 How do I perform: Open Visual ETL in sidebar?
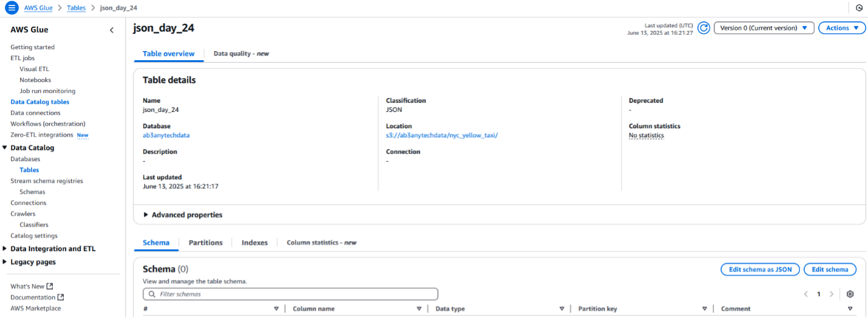click(34, 69)
